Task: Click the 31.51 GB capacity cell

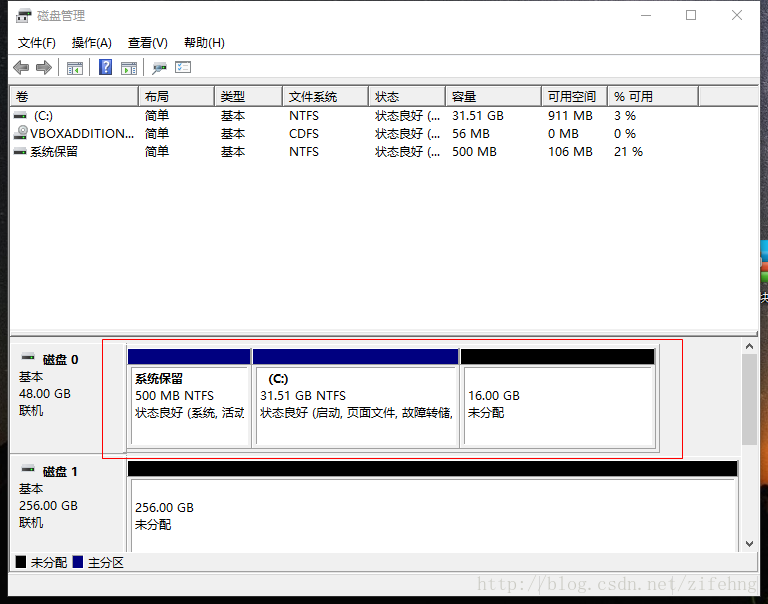Action: coord(478,116)
